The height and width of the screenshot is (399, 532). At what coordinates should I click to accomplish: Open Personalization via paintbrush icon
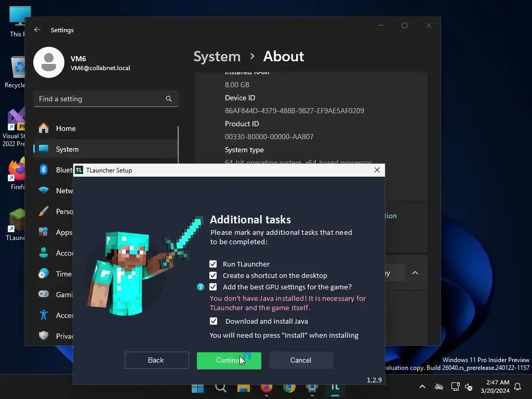pos(44,211)
